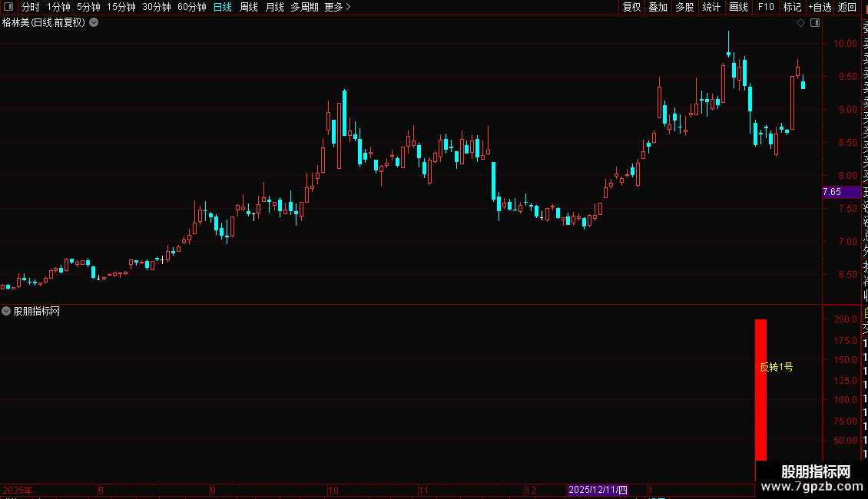The height and width of the screenshot is (499, 868).
Task: Toggle the side panel icon at top-left
Action: [8, 7]
